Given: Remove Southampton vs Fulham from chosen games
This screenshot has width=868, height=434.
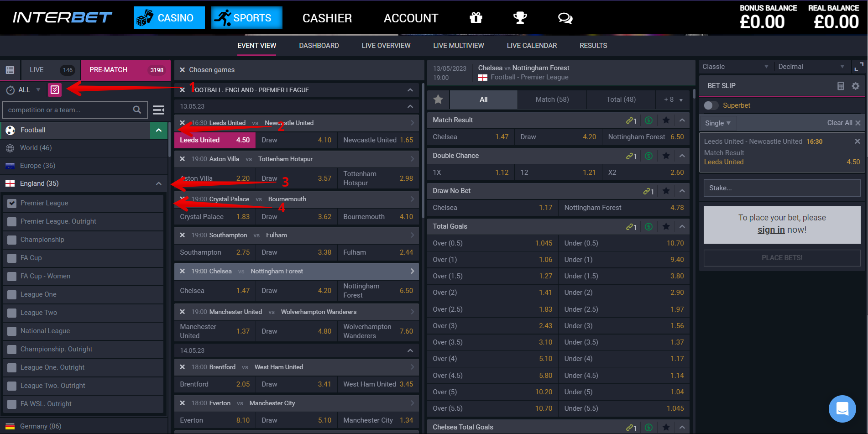Looking at the screenshot, I should 182,235.
